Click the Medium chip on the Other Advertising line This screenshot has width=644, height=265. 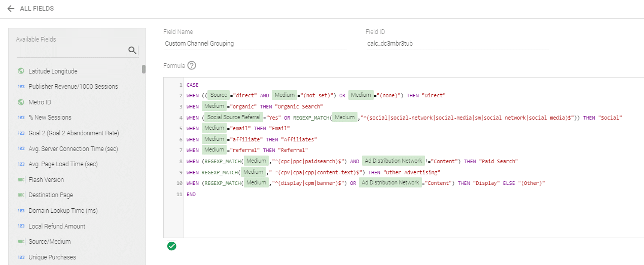click(x=254, y=172)
